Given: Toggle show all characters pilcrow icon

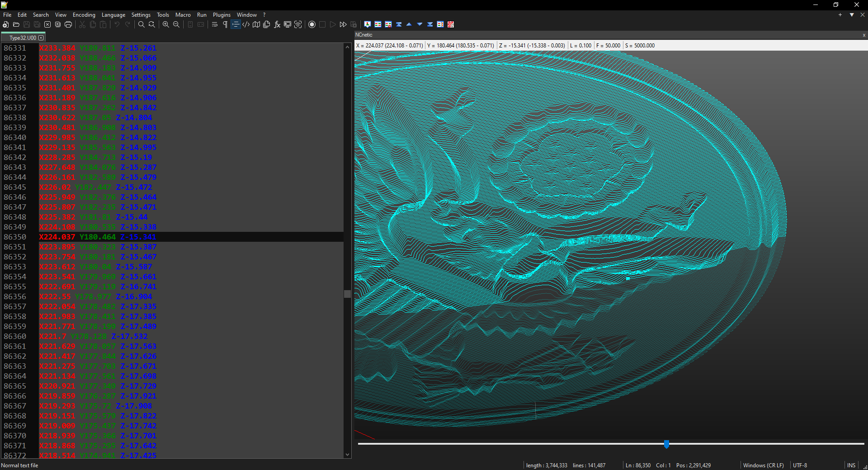Looking at the screenshot, I should pyautogui.click(x=225, y=24).
